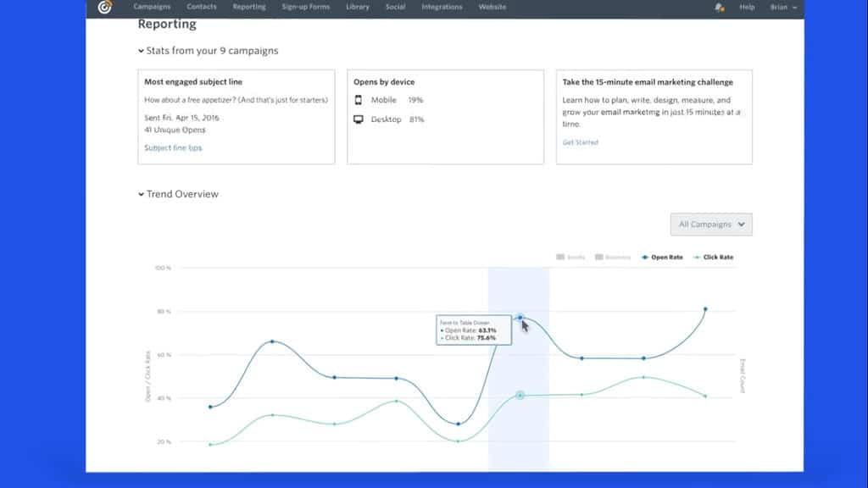Switch to the Social section
The height and width of the screenshot is (488, 868).
click(395, 7)
